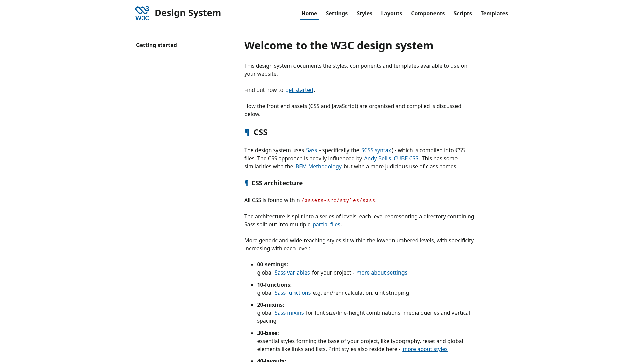Screen dimensions: 644x362
Task: Open the Sass link
Action: [311, 150]
